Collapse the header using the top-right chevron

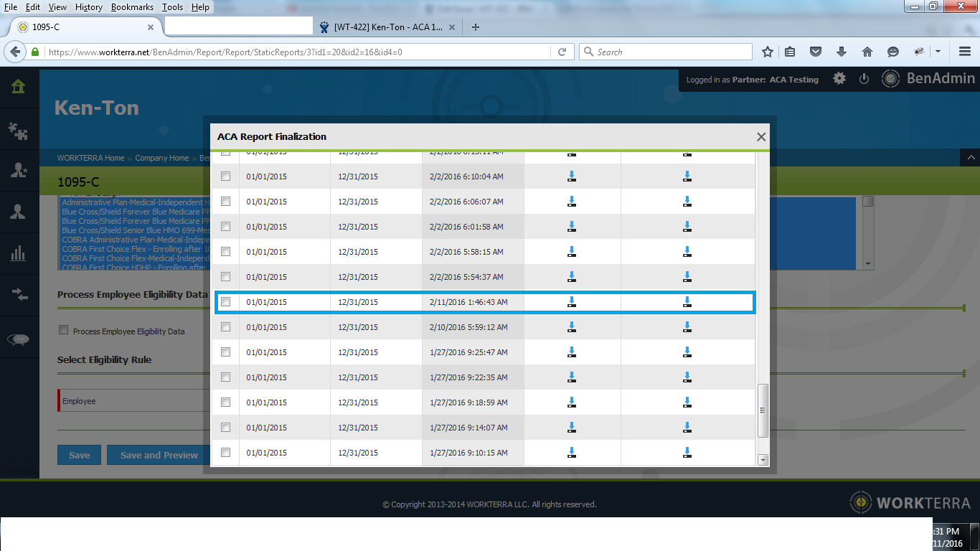pyautogui.click(x=970, y=157)
